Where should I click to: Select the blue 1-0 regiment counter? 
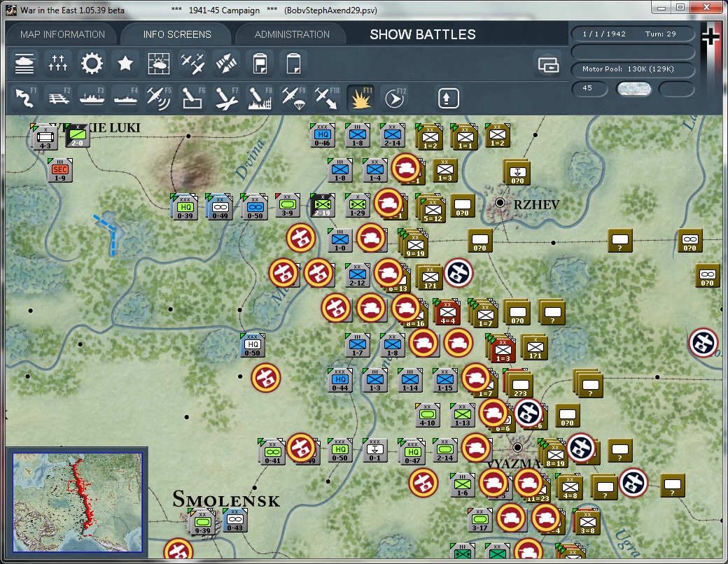point(340,240)
